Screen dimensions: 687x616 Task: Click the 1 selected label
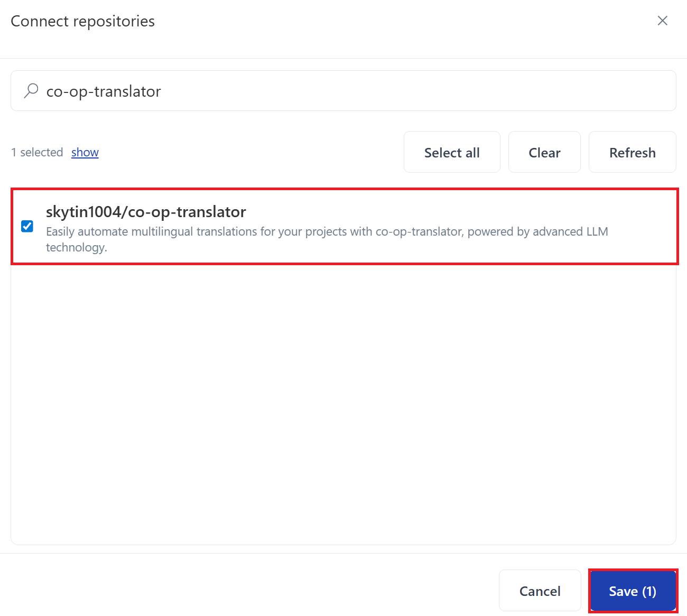36,152
